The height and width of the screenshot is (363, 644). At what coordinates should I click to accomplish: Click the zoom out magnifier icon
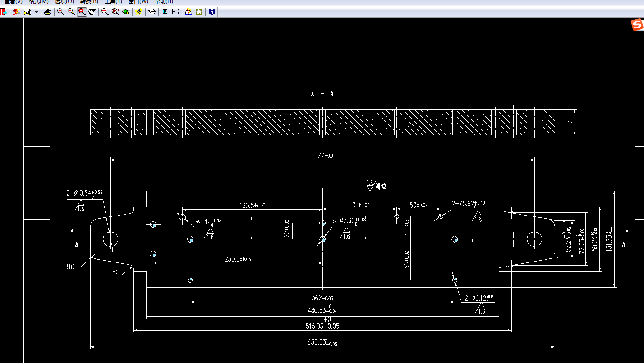point(60,12)
